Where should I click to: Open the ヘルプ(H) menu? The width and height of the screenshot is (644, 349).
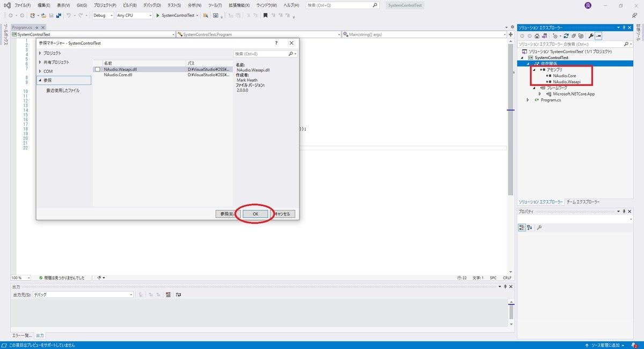[291, 5]
